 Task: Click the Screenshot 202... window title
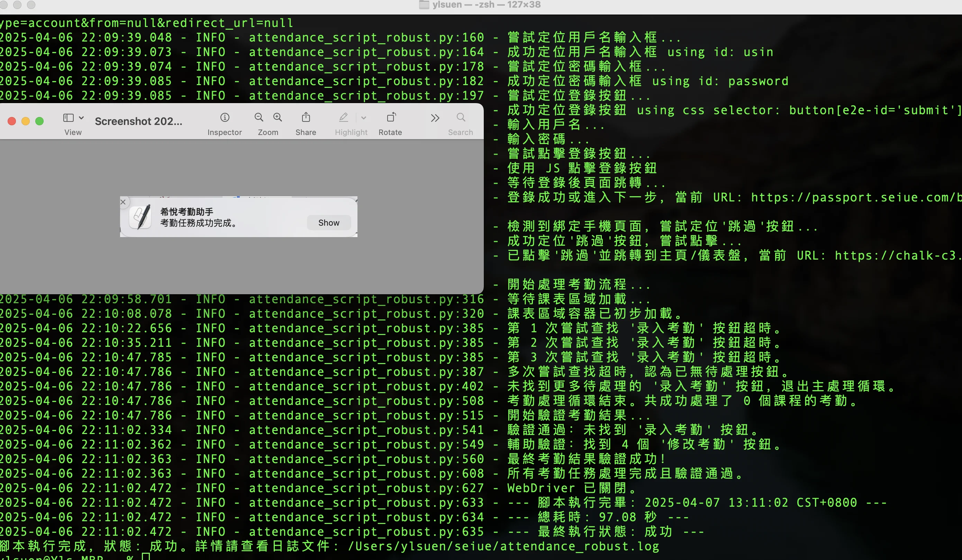click(138, 121)
